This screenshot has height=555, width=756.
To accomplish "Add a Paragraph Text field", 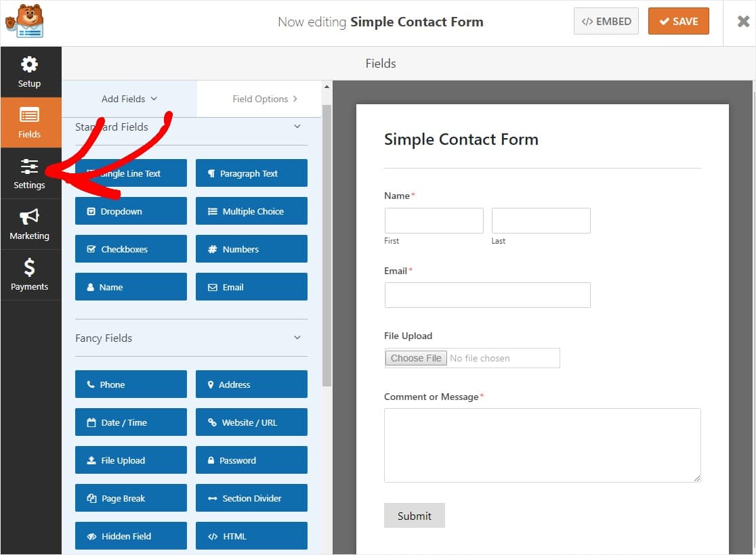I will click(251, 173).
